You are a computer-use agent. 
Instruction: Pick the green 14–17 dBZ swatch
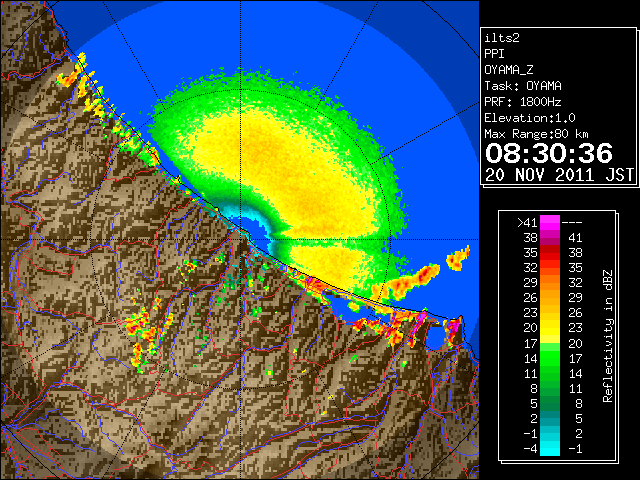coord(550,358)
